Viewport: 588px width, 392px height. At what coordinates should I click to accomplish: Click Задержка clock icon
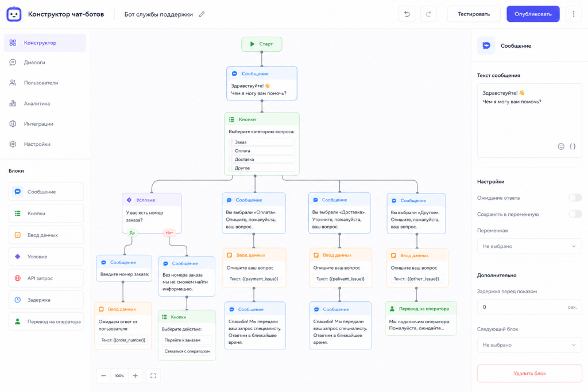(18, 300)
